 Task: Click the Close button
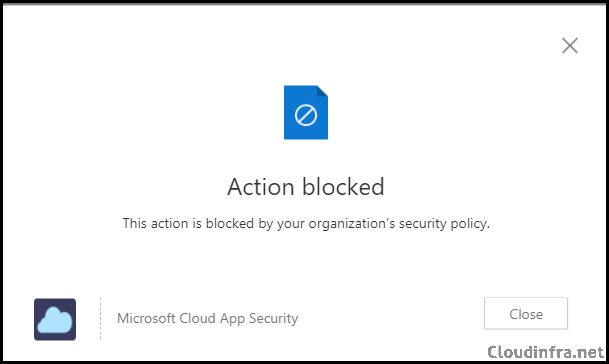coord(526,313)
